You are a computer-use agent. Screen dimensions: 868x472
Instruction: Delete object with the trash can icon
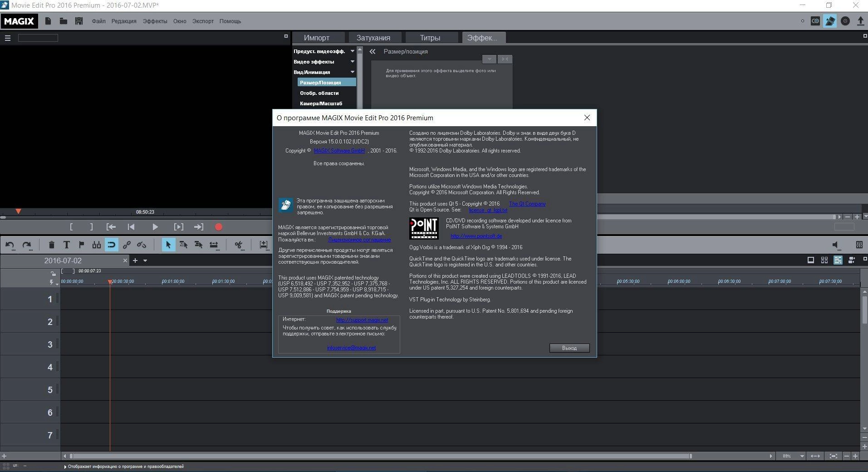pos(51,245)
